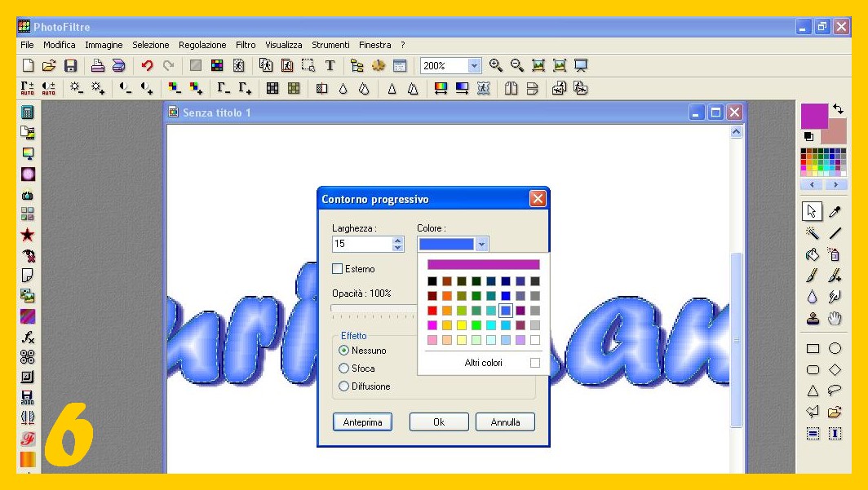Click the Print icon in toolbar

pos(97,66)
